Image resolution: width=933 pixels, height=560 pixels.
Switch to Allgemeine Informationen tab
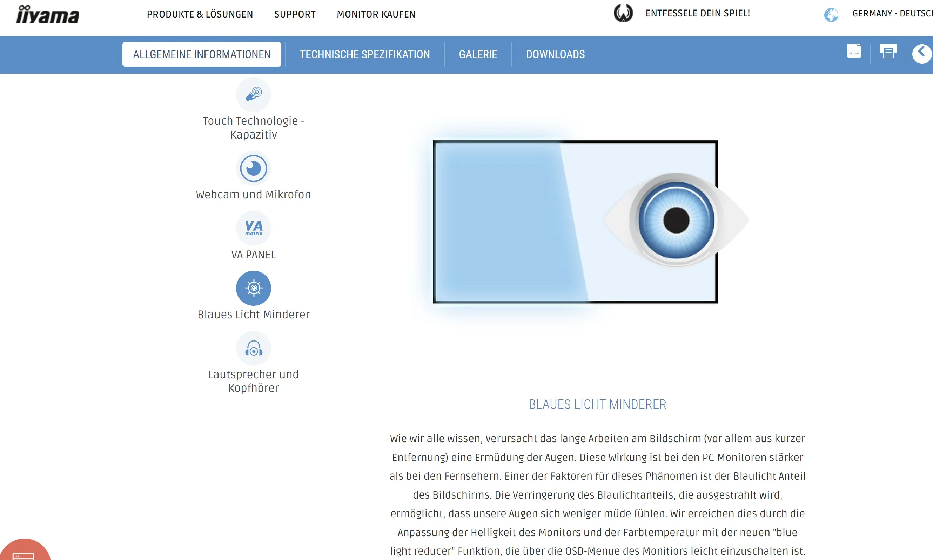(202, 54)
